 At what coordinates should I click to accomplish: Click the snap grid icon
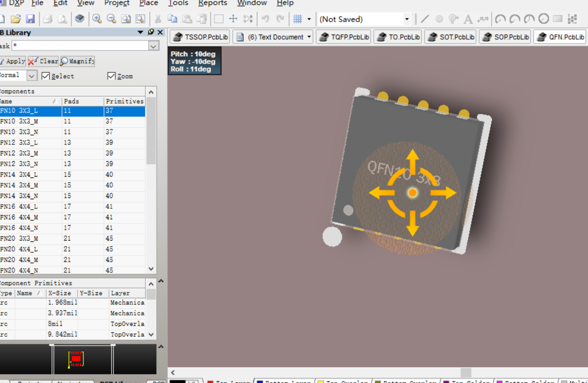point(298,19)
